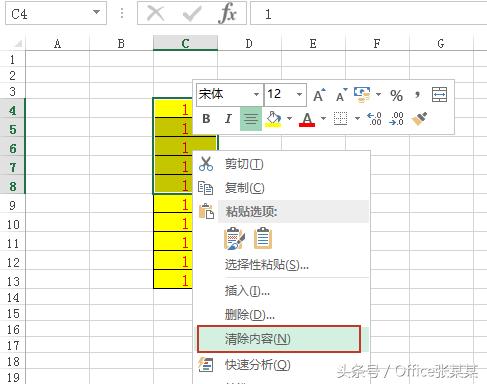Apply accounting number format icon

362,94
